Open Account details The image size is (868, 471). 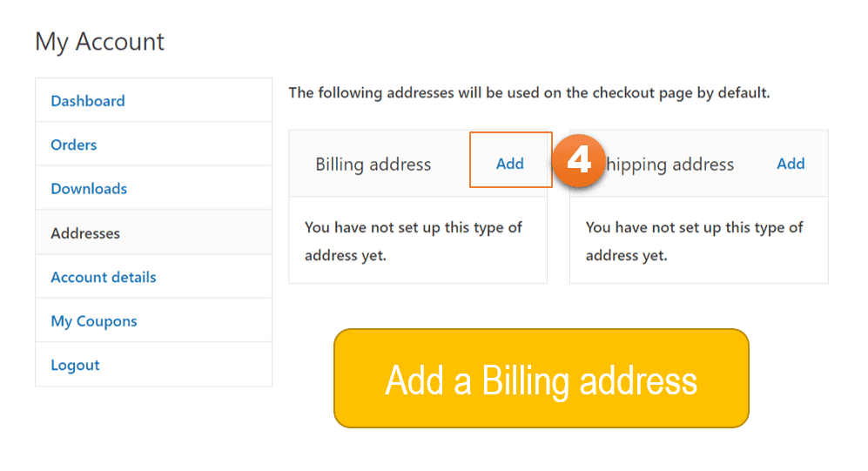click(104, 277)
